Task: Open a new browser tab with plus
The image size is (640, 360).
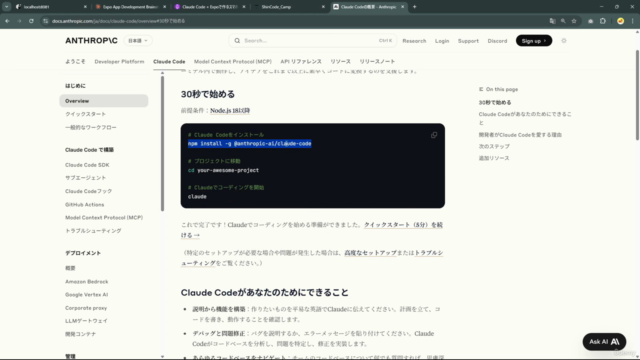Action: (414, 7)
